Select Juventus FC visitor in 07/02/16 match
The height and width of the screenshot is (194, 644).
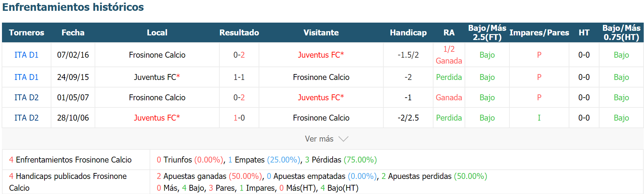[321, 55]
